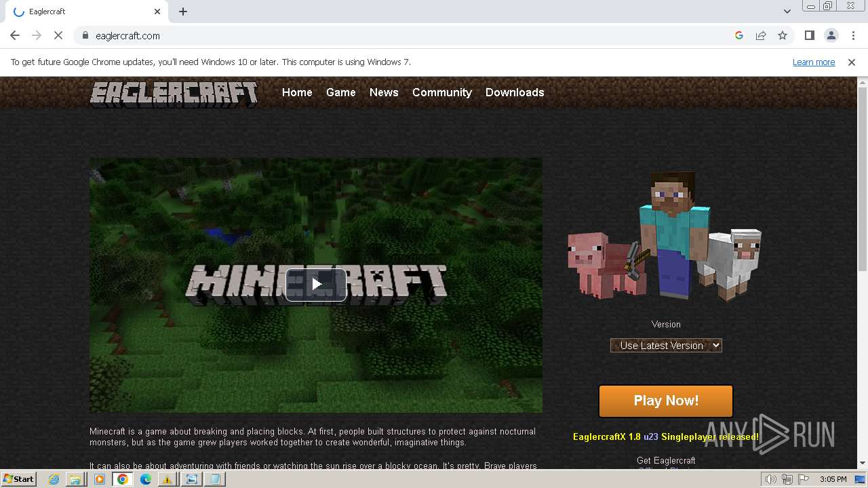Screen dimensions: 868x488
Task: Click the share page icon
Action: pos(761,35)
